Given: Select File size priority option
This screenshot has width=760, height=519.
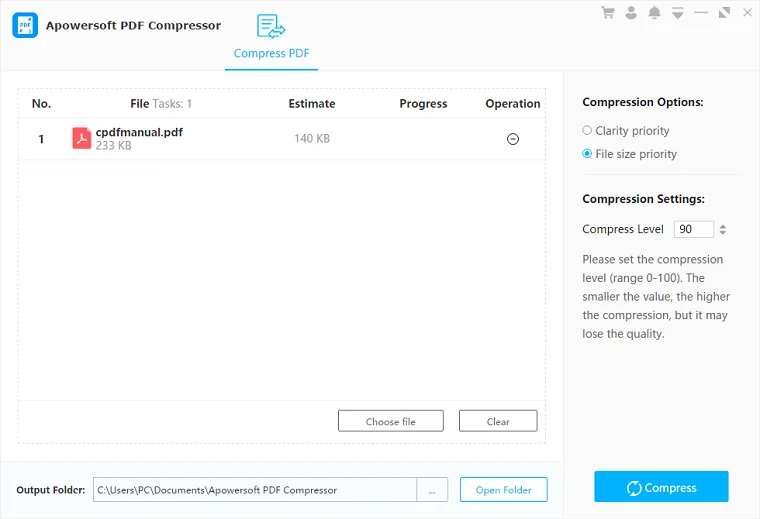Looking at the screenshot, I should (587, 154).
